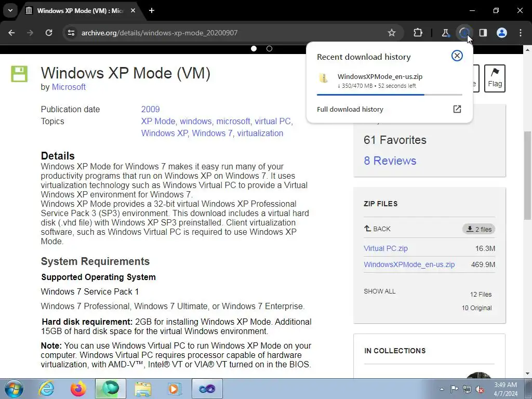Click the 10 Original count
Screen dimensions: 532x399
pos(477,308)
